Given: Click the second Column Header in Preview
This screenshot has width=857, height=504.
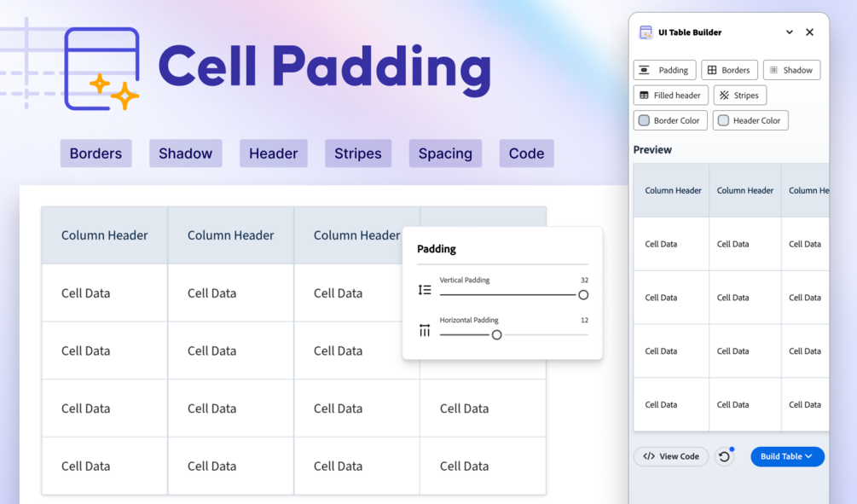Looking at the screenshot, I should 745,190.
